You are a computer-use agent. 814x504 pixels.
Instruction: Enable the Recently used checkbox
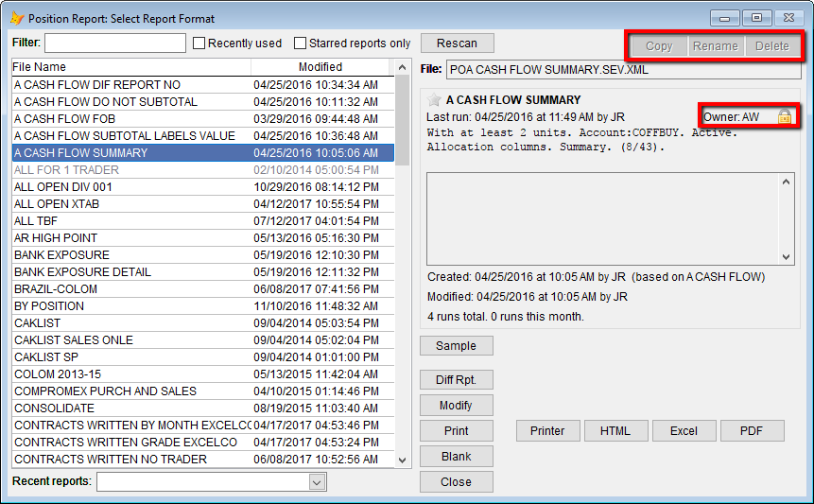199,43
